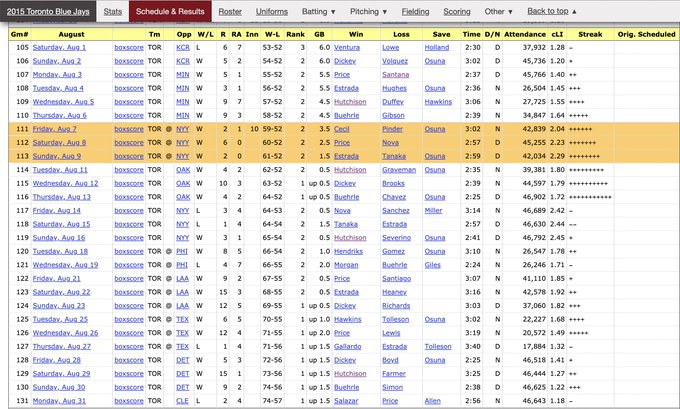The width and height of the screenshot is (680, 409).
Task: Open the Gallardo win link
Action: pos(347,347)
